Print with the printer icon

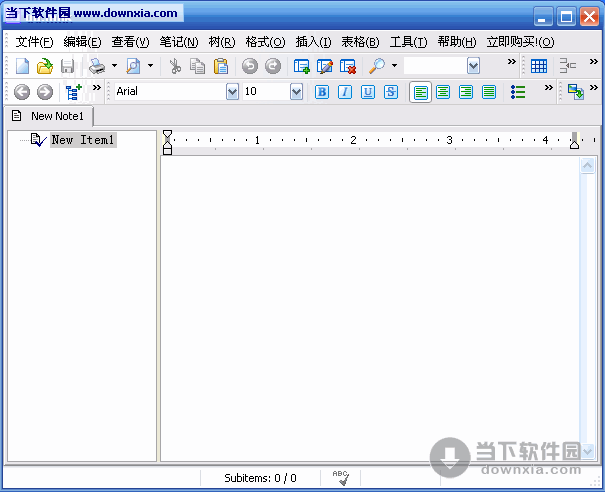coord(96,66)
